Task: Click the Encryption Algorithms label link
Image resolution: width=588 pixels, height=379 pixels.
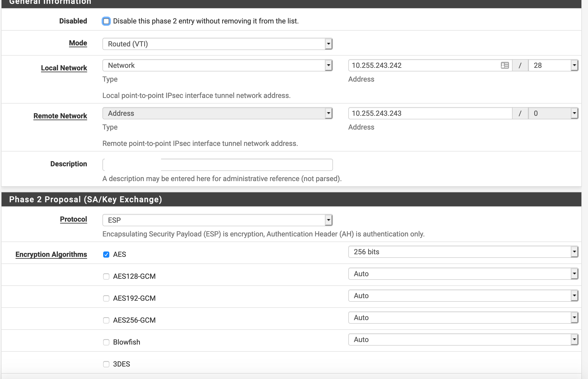Action: pyautogui.click(x=51, y=254)
